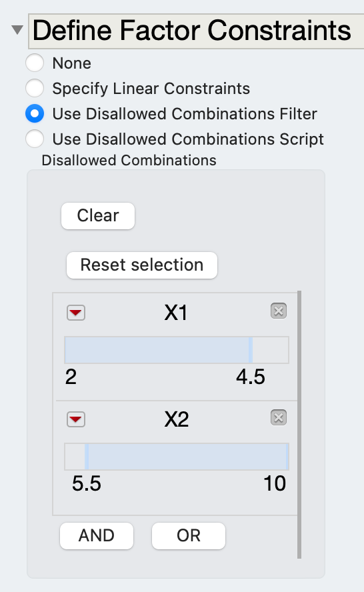364x592 pixels.
Task: Click the X2 range slider lower handle
Action: [x=87, y=457]
